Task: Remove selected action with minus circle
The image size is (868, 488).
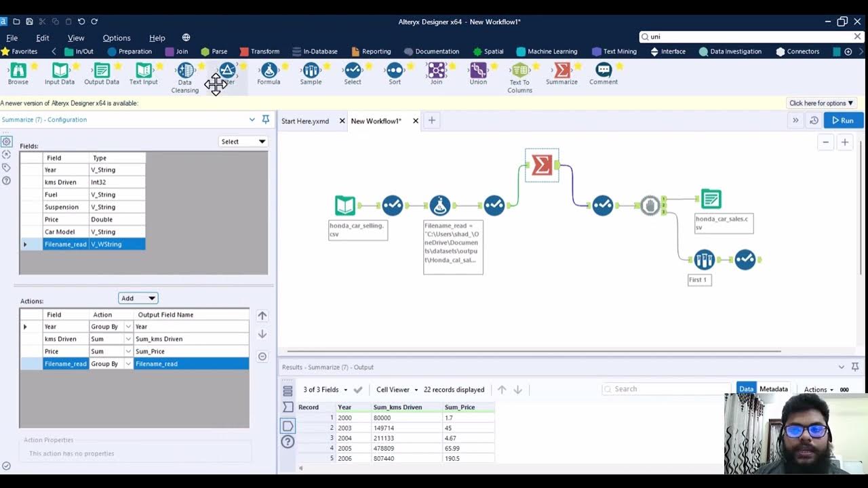Action: [262, 357]
